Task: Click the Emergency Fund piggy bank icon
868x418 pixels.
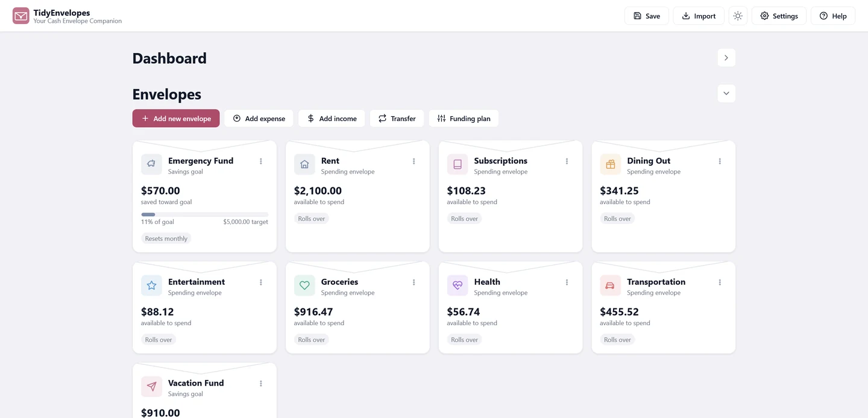Action: pyautogui.click(x=151, y=164)
